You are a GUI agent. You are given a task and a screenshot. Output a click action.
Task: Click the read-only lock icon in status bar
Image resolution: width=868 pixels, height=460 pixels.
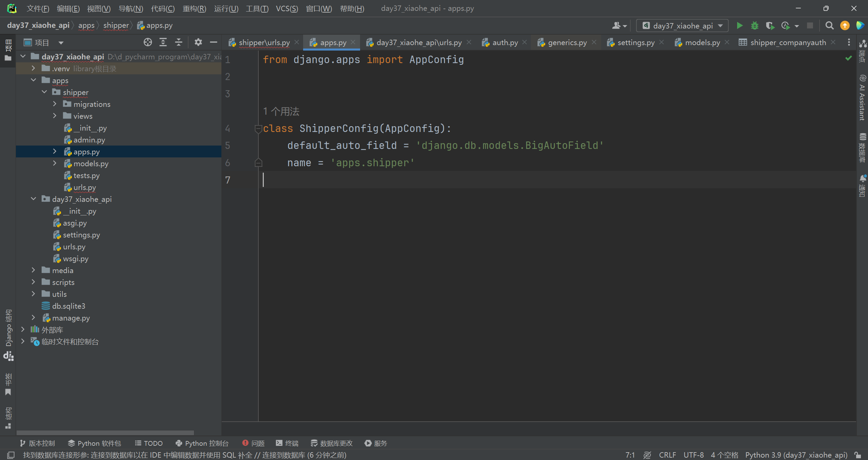click(857, 455)
